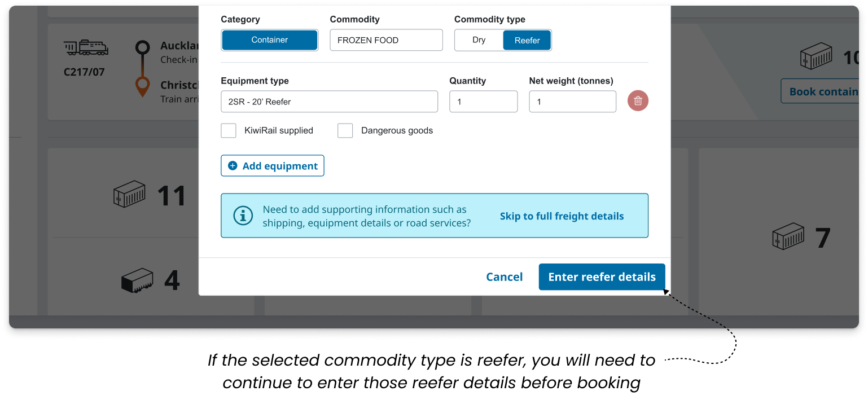The height and width of the screenshot is (404, 868).
Task: Click the Quantity input field
Action: [x=483, y=102]
